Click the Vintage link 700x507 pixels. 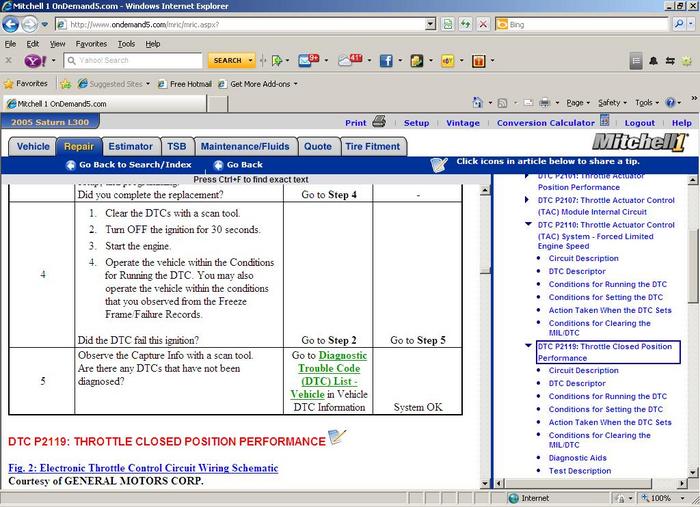click(x=463, y=123)
